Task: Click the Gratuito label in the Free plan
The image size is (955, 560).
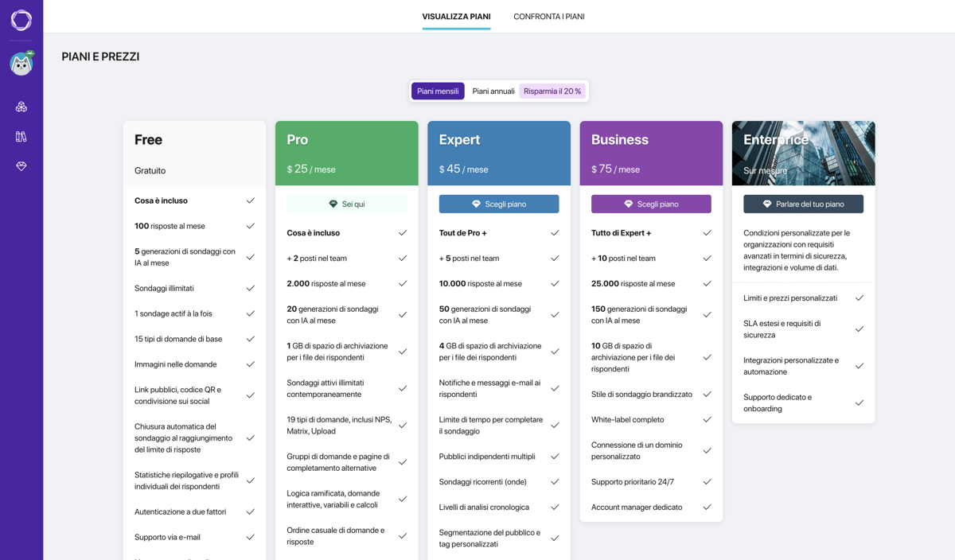Action: click(x=150, y=171)
